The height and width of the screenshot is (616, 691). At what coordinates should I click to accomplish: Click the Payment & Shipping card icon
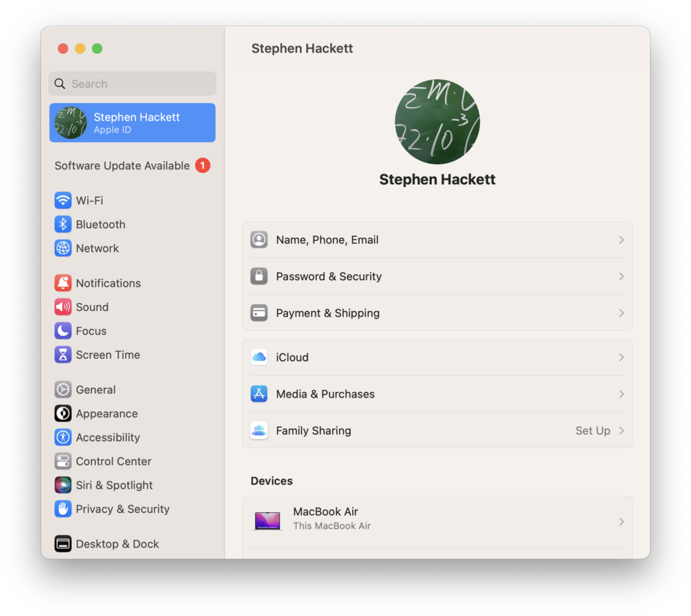click(x=259, y=312)
